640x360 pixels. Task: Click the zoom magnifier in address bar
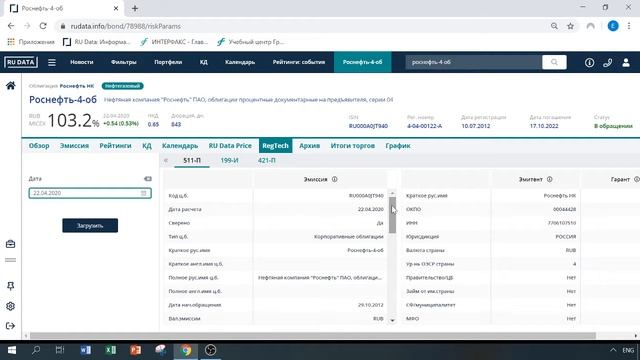pyautogui.click(x=554, y=26)
